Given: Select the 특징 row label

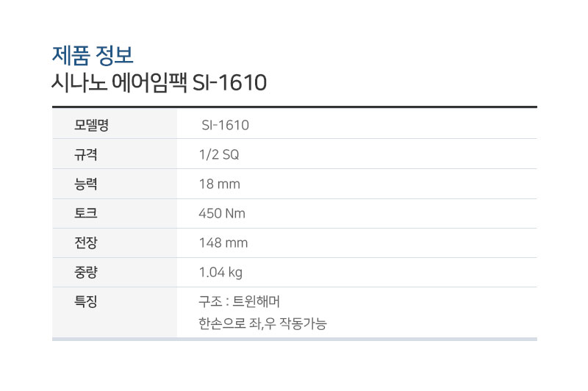Looking at the screenshot, I should pyautogui.click(x=86, y=301).
